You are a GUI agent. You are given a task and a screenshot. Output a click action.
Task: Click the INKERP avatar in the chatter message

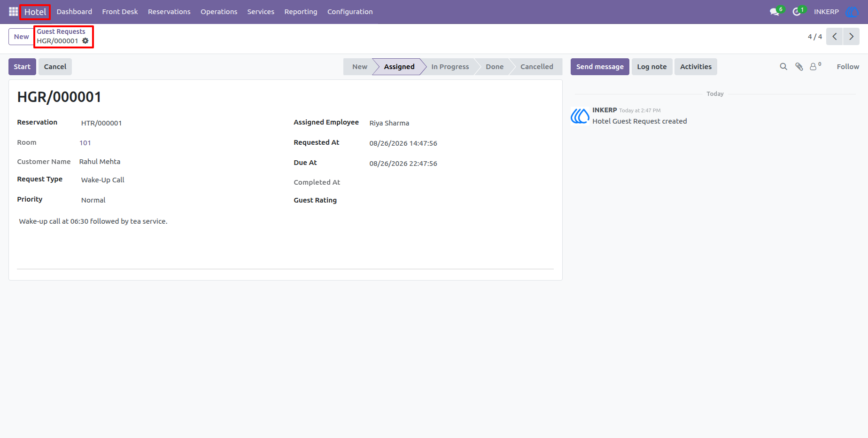point(580,116)
